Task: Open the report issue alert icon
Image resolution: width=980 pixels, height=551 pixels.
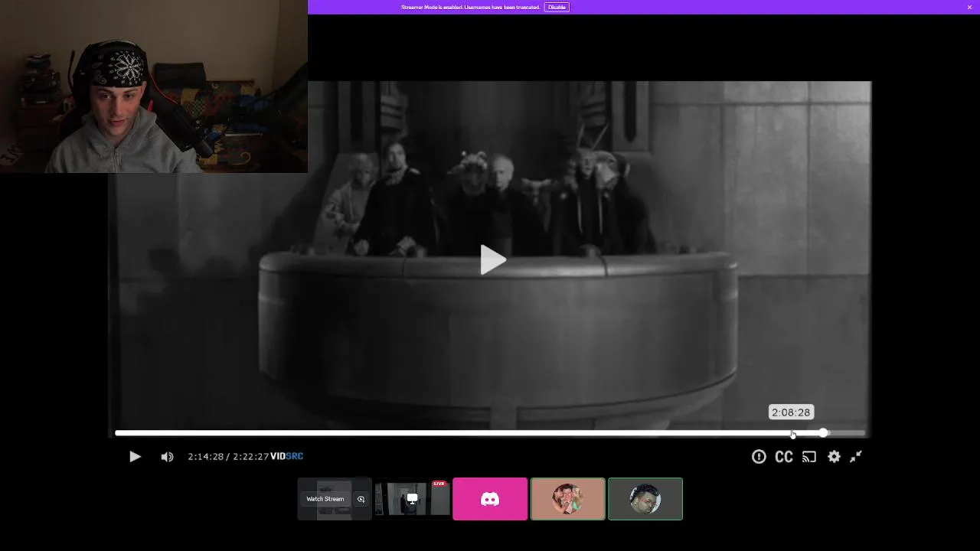Action: coord(759,457)
